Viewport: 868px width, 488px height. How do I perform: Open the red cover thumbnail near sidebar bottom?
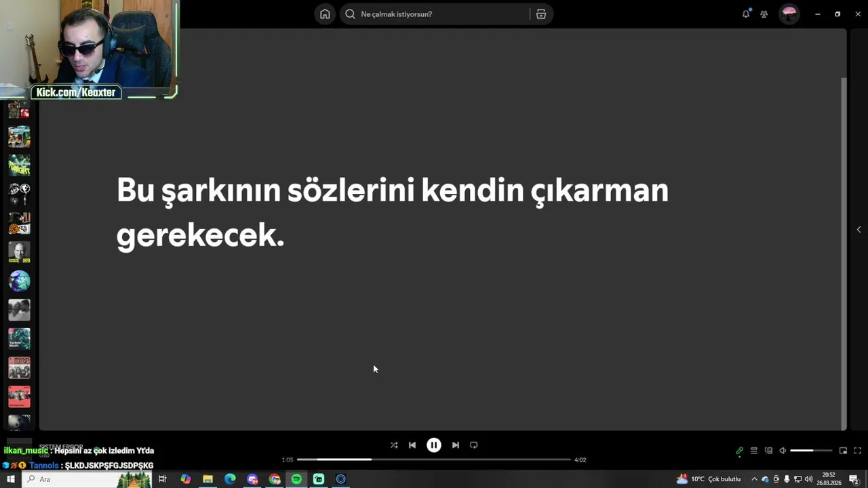coord(19,397)
